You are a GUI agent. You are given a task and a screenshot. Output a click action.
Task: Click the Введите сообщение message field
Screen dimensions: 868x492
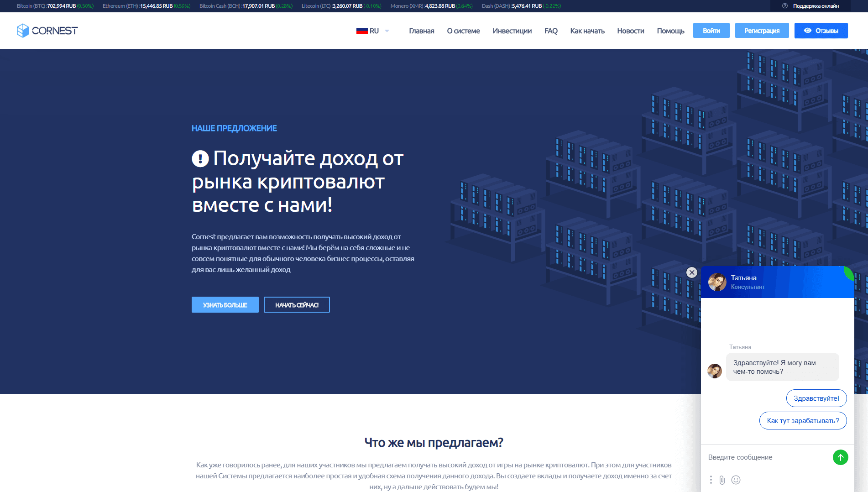coord(753,457)
